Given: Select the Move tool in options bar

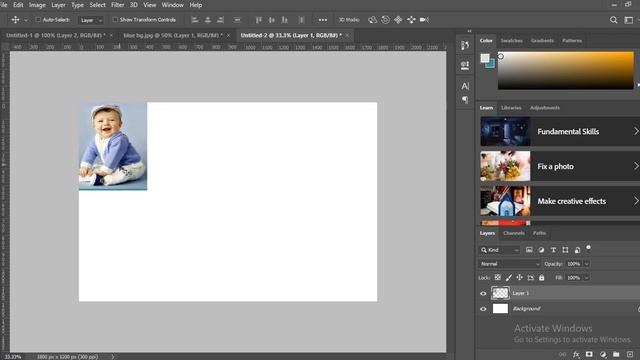Looking at the screenshot, I should [x=15, y=20].
